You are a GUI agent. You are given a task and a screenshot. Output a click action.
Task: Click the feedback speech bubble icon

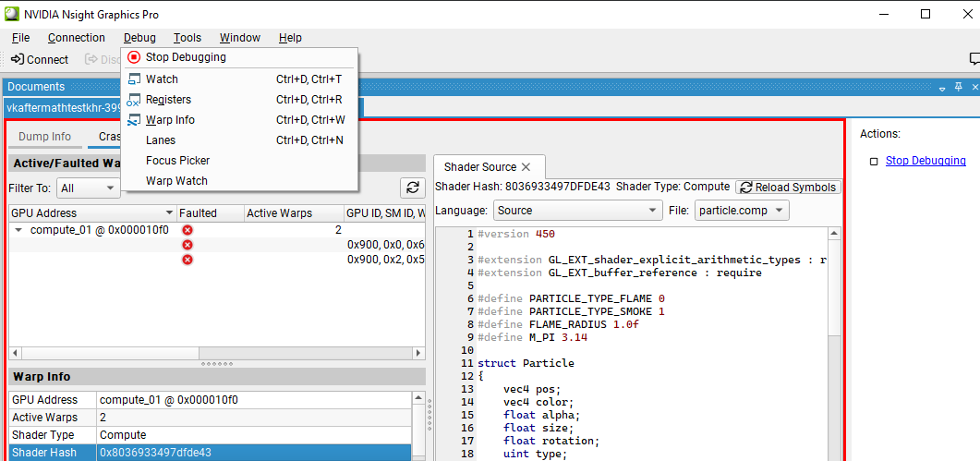(974, 59)
